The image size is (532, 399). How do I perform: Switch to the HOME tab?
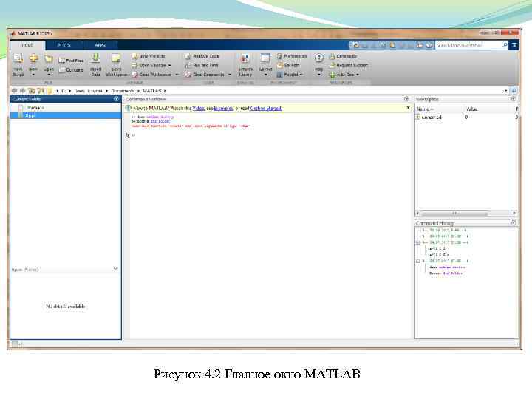(x=27, y=45)
